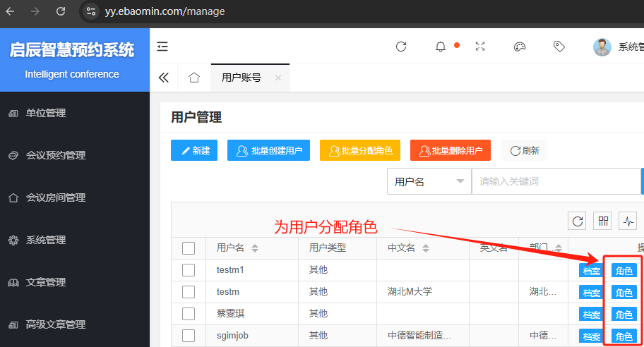This screenshot has width=644, height=347.
Task: Go to home tab icon
Action: pos(194,78)
